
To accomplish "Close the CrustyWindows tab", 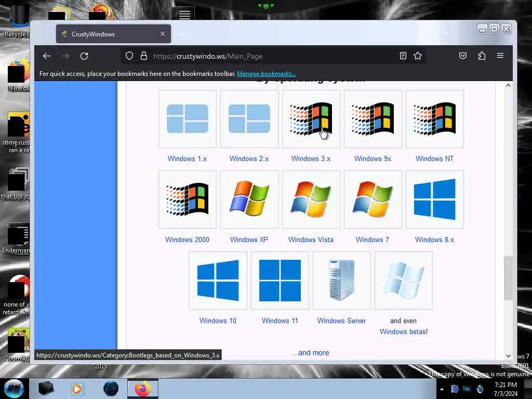I will 163,34.
